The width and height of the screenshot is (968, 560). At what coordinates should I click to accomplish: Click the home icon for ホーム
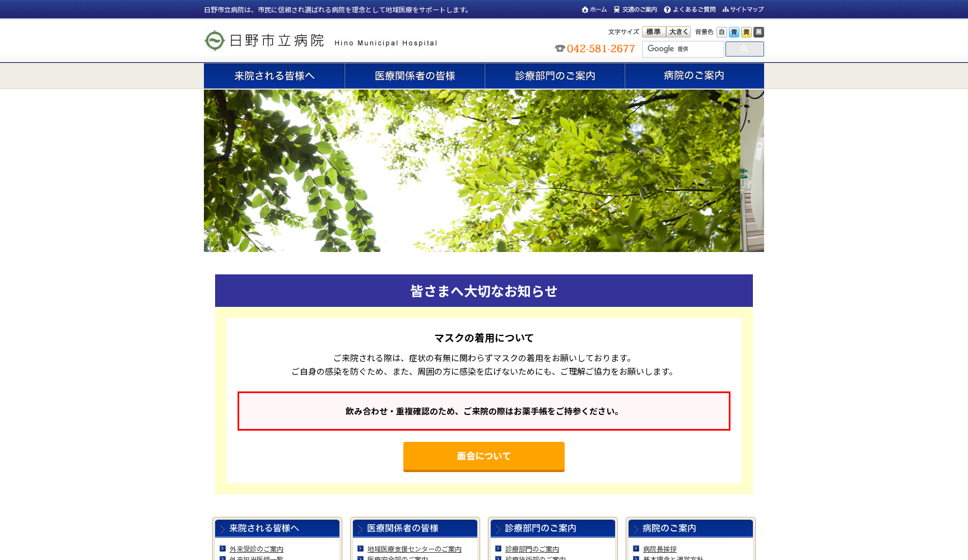(584, 9)
